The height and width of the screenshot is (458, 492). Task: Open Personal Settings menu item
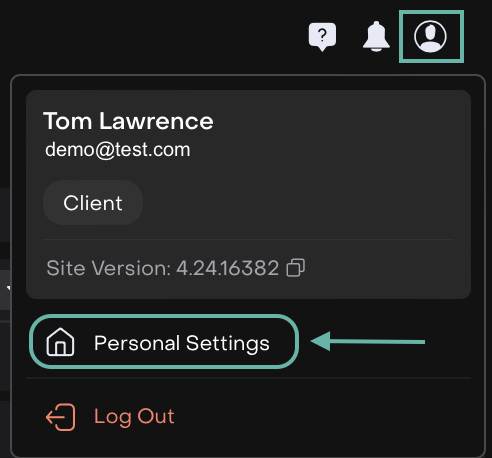[164, 342]
